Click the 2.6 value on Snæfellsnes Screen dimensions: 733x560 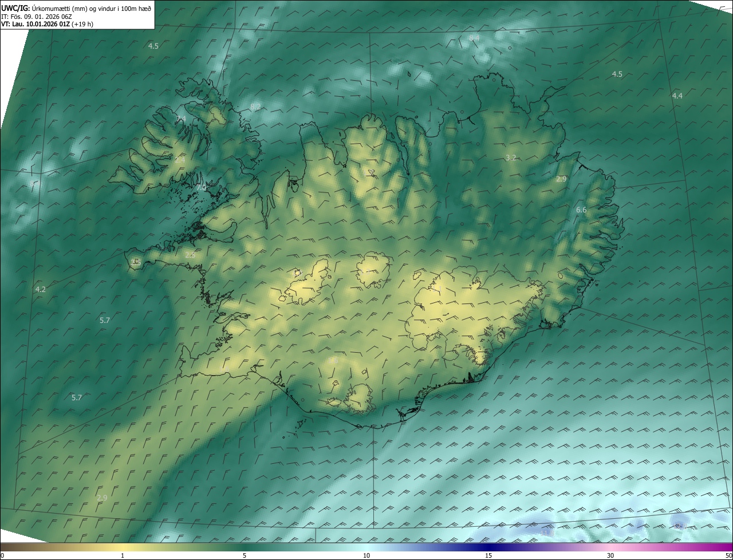click(190, 255)
